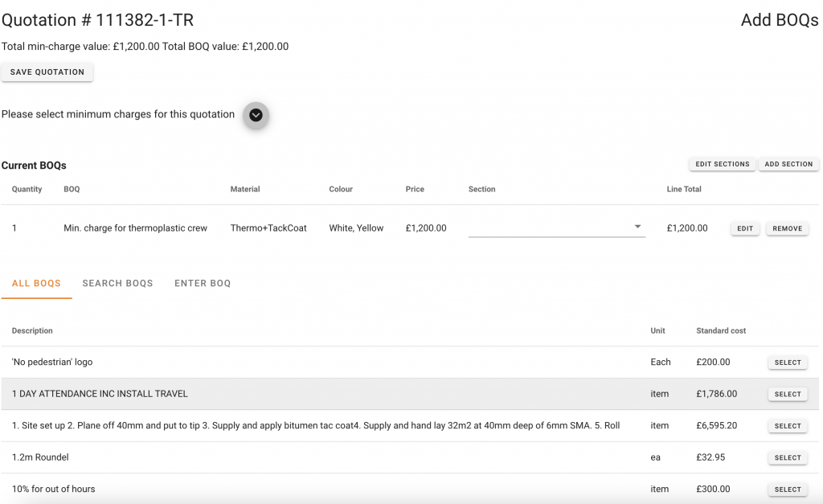
Task: Click the Description column header
Action: click(x=32, y=330)
